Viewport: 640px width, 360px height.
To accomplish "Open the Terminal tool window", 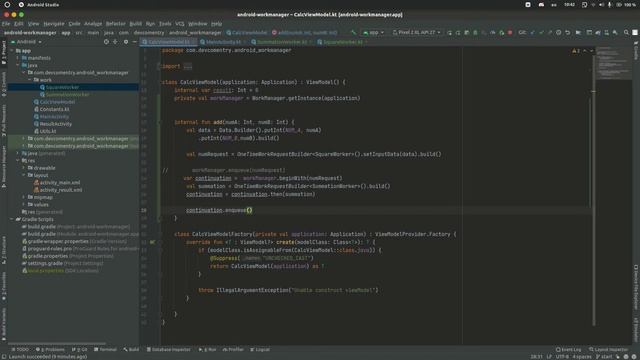I will pos(105,349).
